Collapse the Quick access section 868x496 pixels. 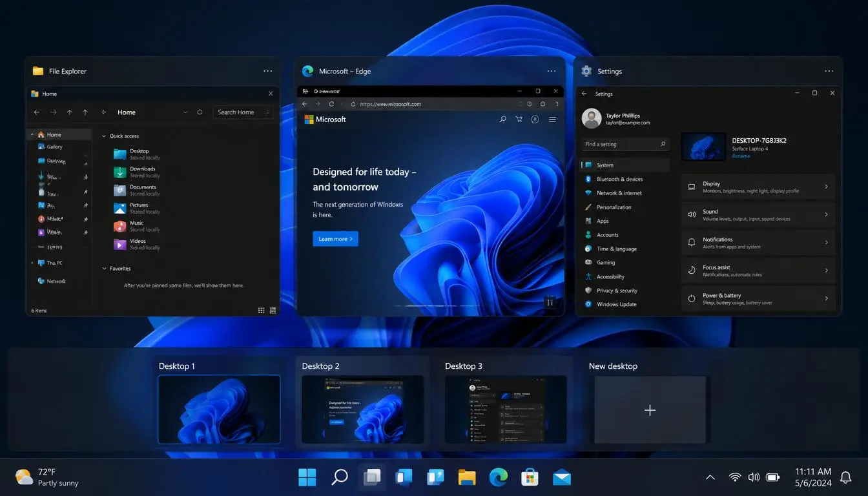[104, 136]
